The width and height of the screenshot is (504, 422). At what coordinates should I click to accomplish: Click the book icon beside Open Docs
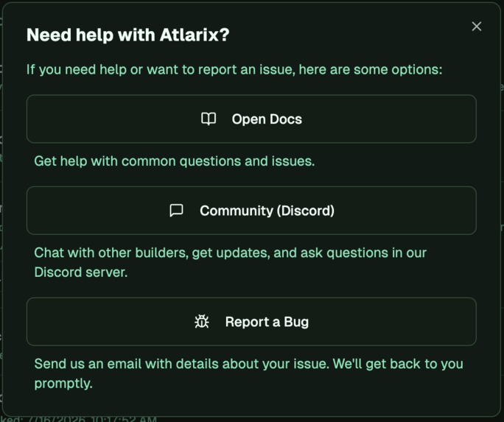click(209, 119)
